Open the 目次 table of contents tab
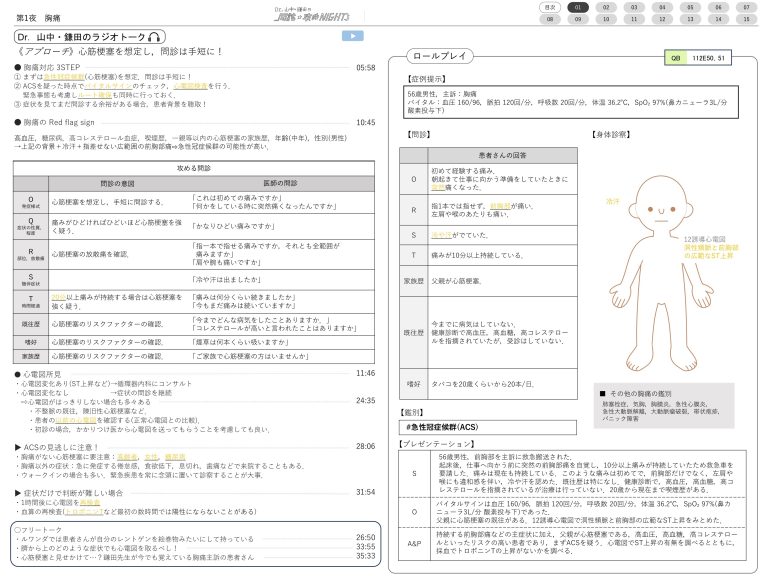Screen dimensions: 768x576 pyautogui.click(x=550, y=7)
